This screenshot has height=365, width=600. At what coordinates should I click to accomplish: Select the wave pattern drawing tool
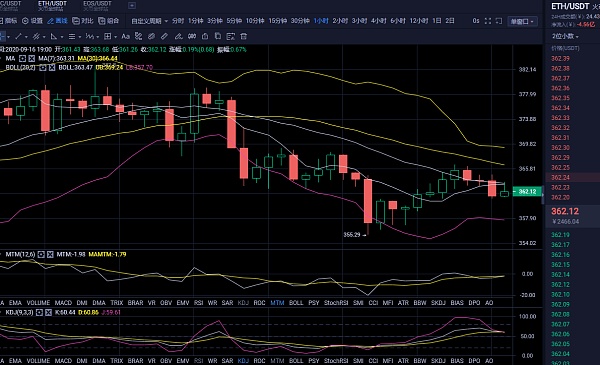tap(90, 36)
